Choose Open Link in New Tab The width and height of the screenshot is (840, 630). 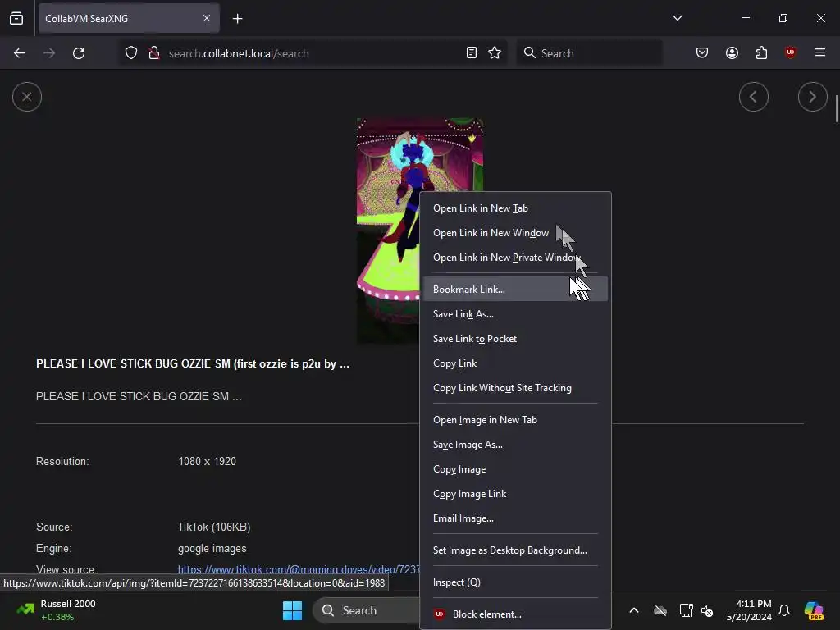point(515,208)
